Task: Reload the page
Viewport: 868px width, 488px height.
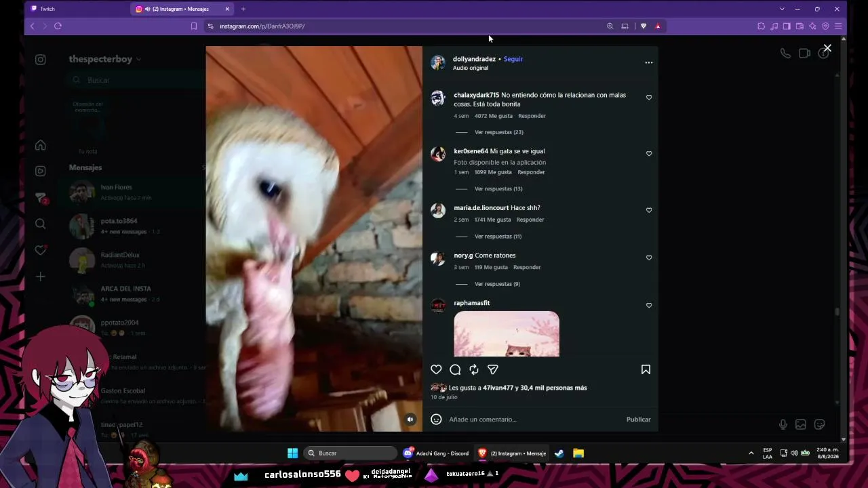Action: pos(58,26)
